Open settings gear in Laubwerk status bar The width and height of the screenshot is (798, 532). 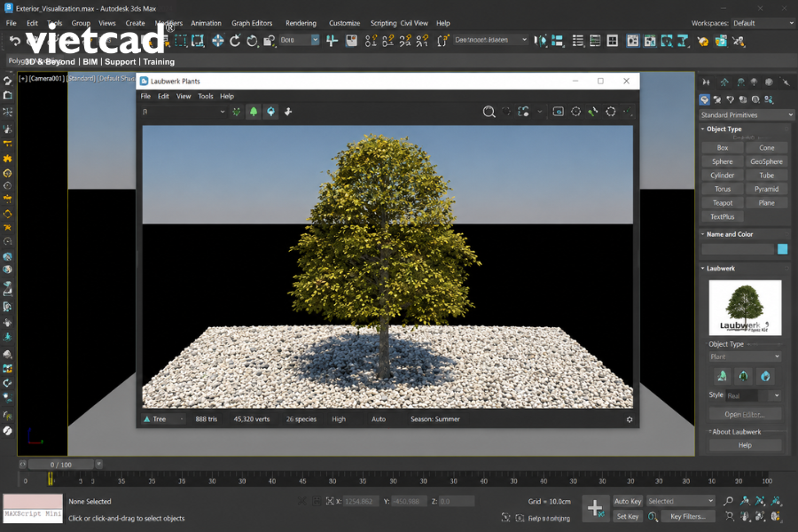pos(630,419)
